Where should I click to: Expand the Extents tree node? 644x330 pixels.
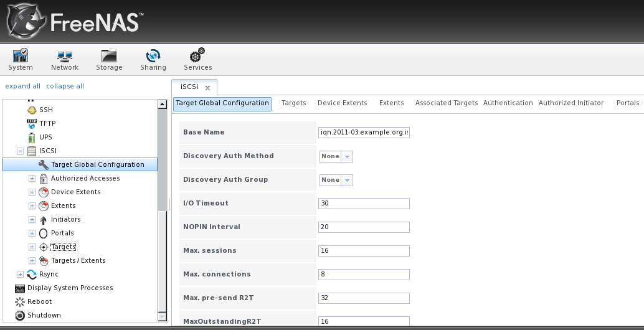(x=32, y=205)
